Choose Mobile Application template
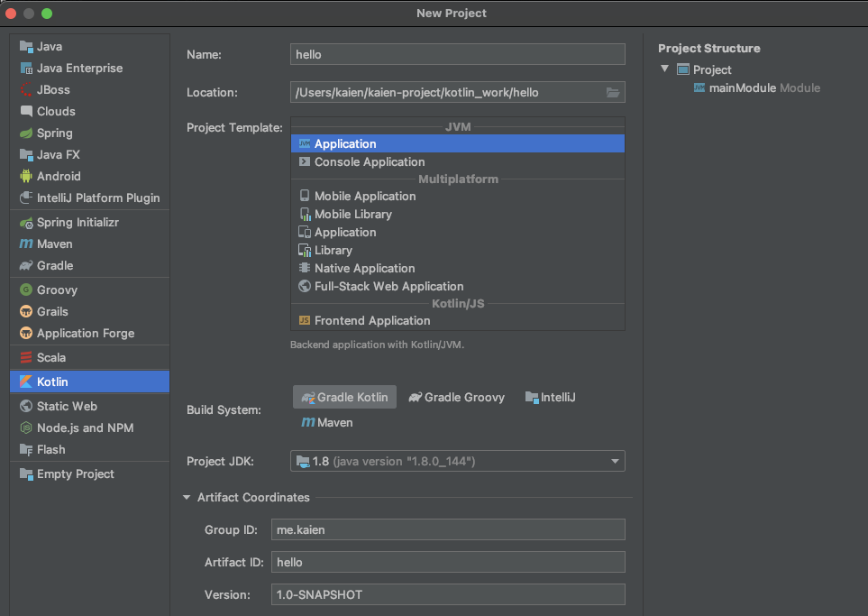Image resolution: width=868 pixels, height=616 pixels. point(458,196)
